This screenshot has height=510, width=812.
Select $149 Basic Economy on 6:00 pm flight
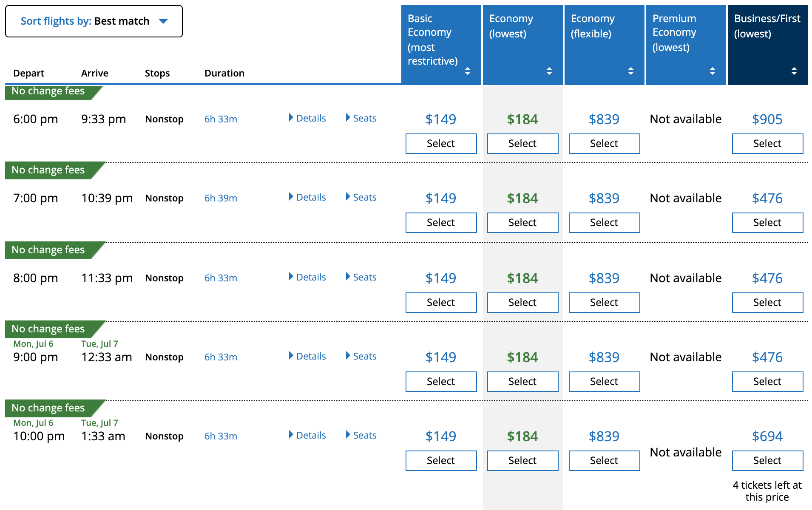coord(441,144)
